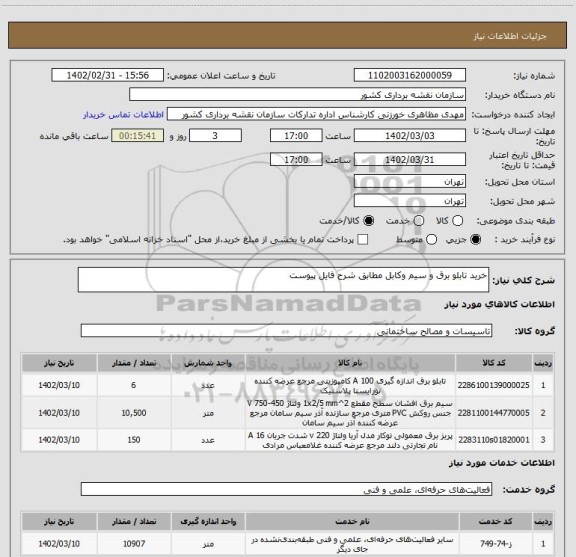Click the تابلو برق اندازه گیری item name
Viewport: 576px width, 557px height.
(x=350, y=385)
